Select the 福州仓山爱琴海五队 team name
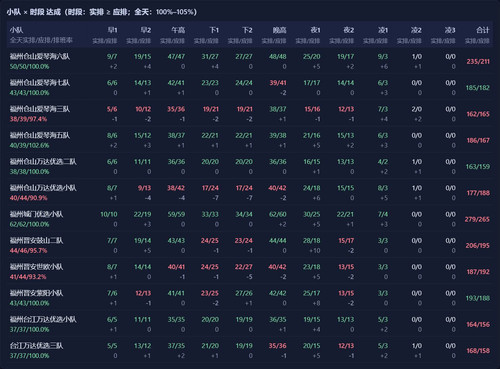Viewport: 500px width, 369px height. (x=40, y=135)
